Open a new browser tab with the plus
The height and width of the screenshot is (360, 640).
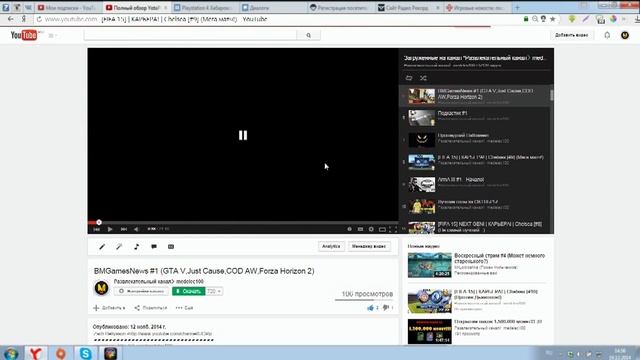pyautogui.click(x=517, y=7)
